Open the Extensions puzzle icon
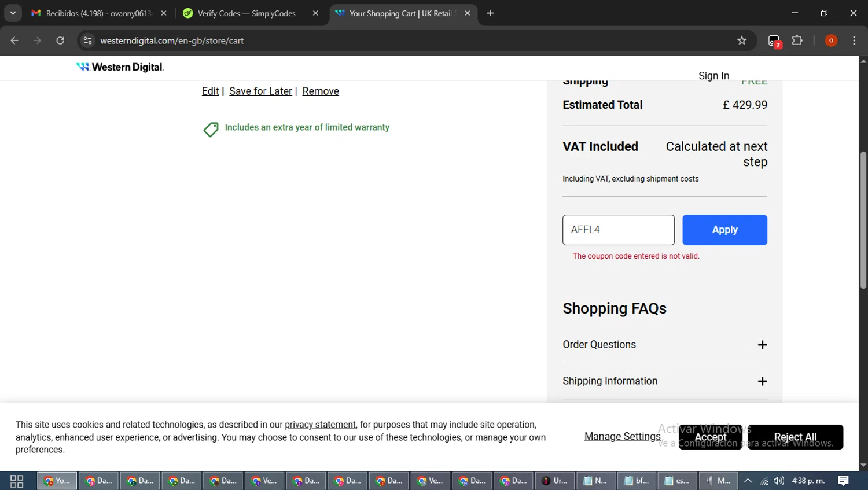Image resolution: width=868 pixels, height=490 pixels. click(797, 40)
